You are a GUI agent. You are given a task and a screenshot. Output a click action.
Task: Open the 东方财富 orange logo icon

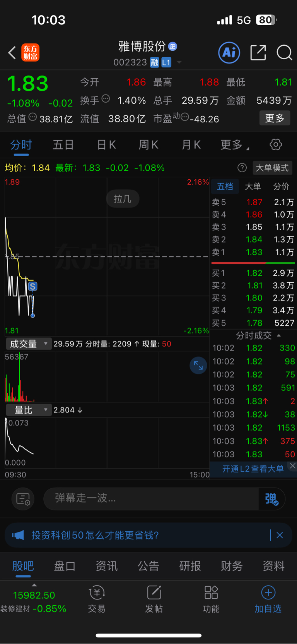point(30,53)
